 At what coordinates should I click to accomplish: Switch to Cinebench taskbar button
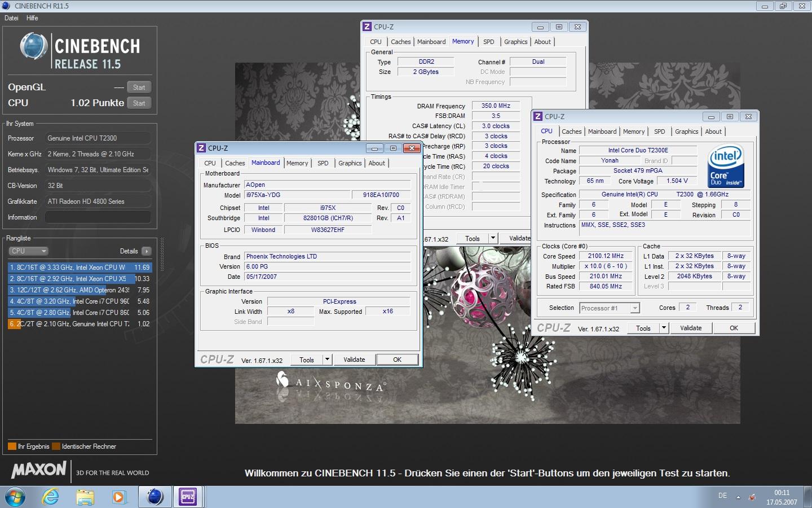[x=155, y=497]
